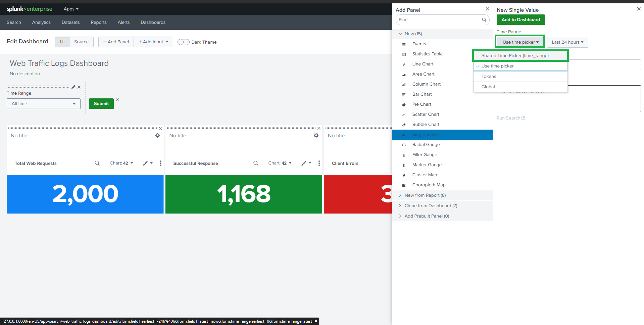
Task: Select Cluster Map panel type
Action: pos(443,175)
